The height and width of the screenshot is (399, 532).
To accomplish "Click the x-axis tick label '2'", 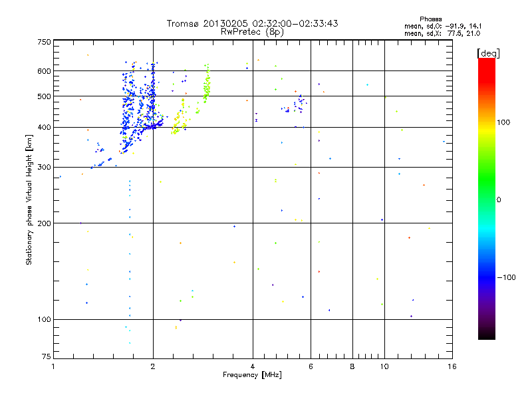I will [153, 366].
